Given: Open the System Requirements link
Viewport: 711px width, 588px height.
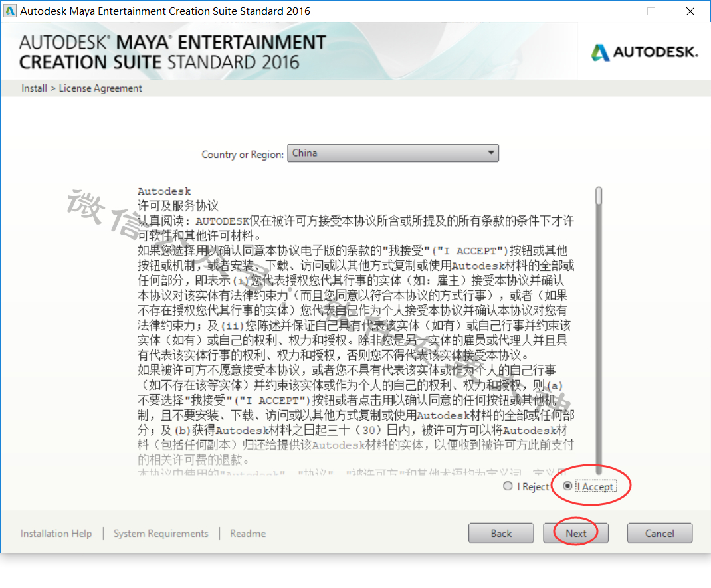Looking at the screenshot, I should pos(161,533).
